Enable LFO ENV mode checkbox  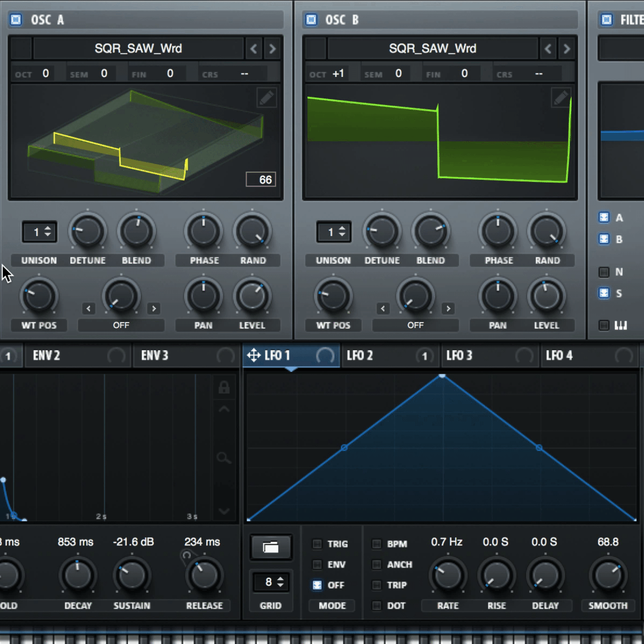317,565
